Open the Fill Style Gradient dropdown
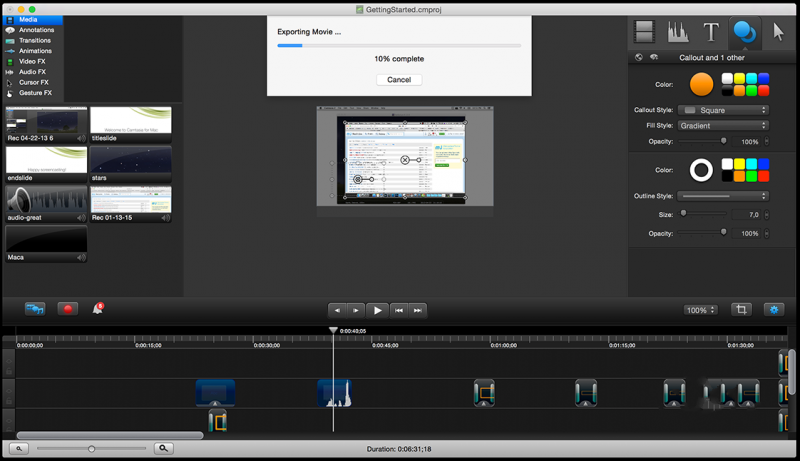Viewport: 800px width, 461px height. click(723, 125)
